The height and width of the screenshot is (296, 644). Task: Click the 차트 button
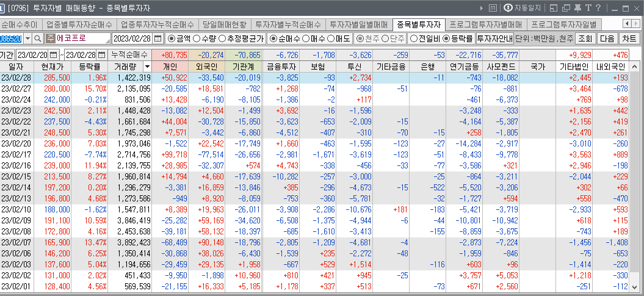pyautogui.click(x=629, y=38)
